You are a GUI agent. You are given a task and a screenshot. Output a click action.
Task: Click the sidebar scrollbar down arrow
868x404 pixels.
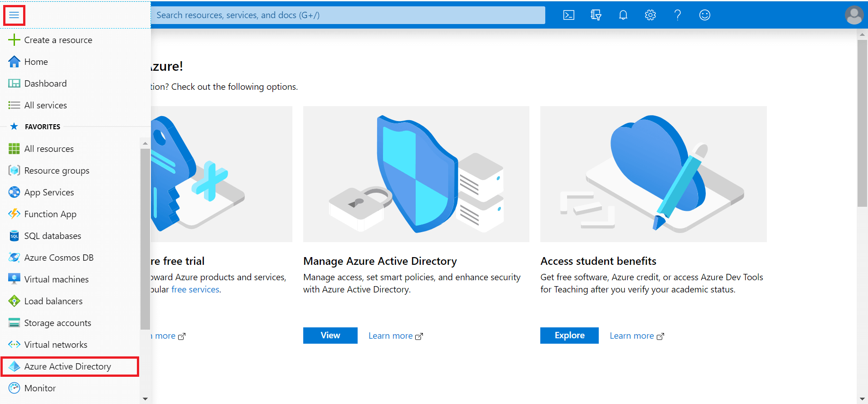coord(145,399)
